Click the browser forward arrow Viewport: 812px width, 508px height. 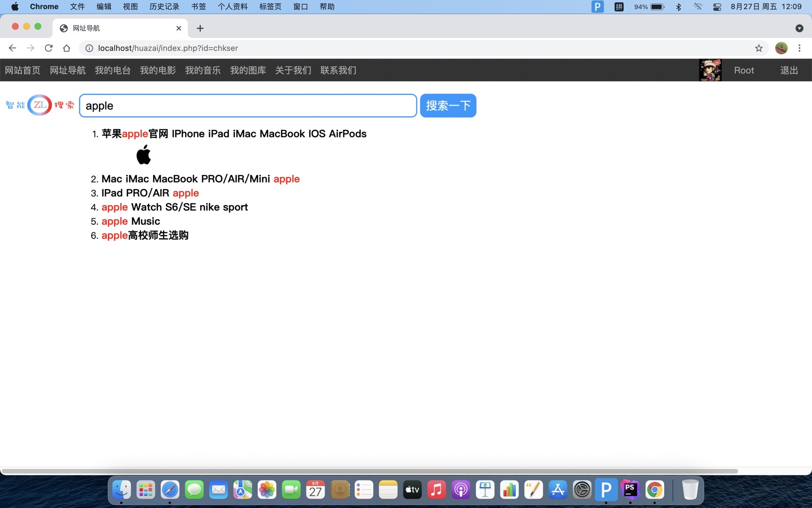[x=31, y=48]
